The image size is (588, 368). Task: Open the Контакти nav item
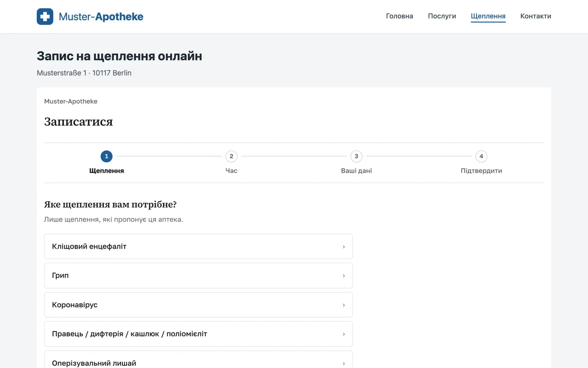click(x=535, y=16)
